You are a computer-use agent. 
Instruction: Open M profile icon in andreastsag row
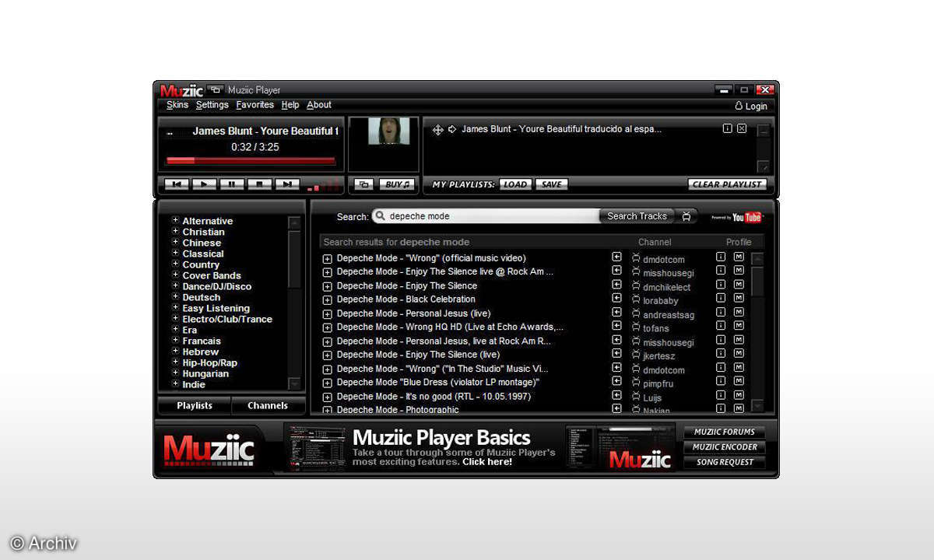click(739, 313)
